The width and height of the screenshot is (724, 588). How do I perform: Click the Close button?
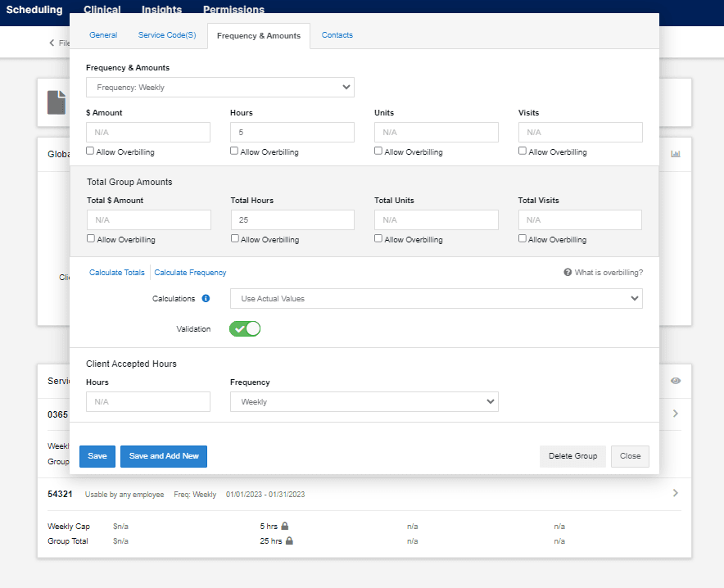pyautogui.click(x=630, y=456)
